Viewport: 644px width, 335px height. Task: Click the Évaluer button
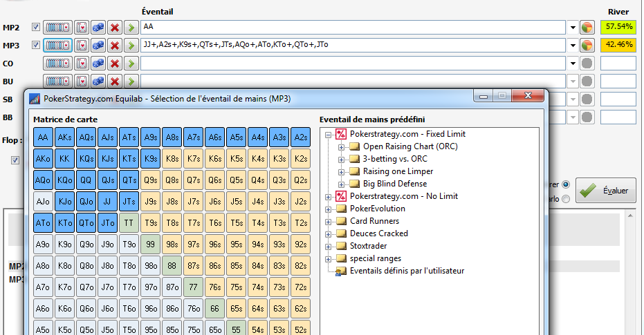click(x=606, y=190)
